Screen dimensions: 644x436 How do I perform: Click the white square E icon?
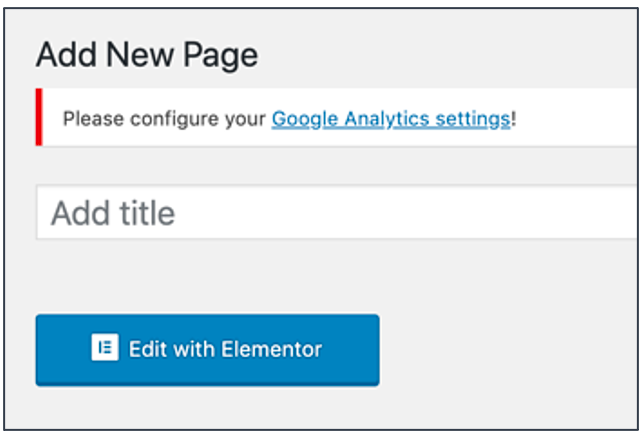(x=105, y=347)
